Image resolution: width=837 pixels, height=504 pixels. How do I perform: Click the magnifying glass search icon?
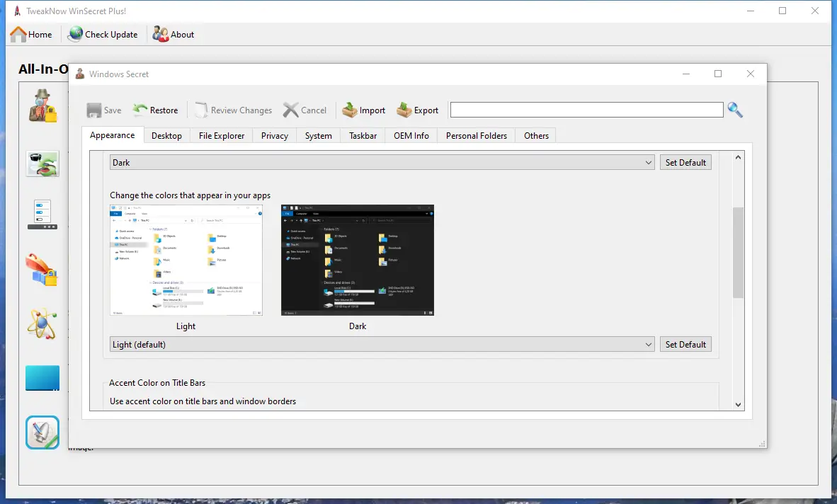(735, 110)
